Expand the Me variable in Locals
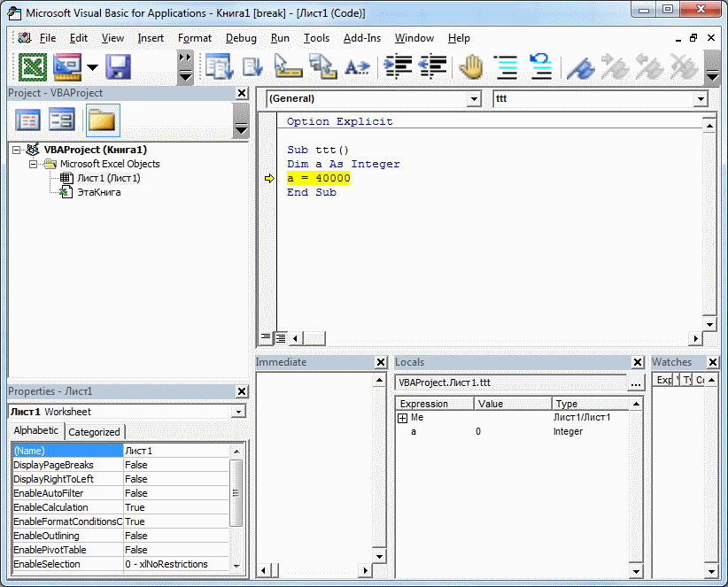Image resolution: width=728 pixels, height=587 pixels. click(403, 418)
